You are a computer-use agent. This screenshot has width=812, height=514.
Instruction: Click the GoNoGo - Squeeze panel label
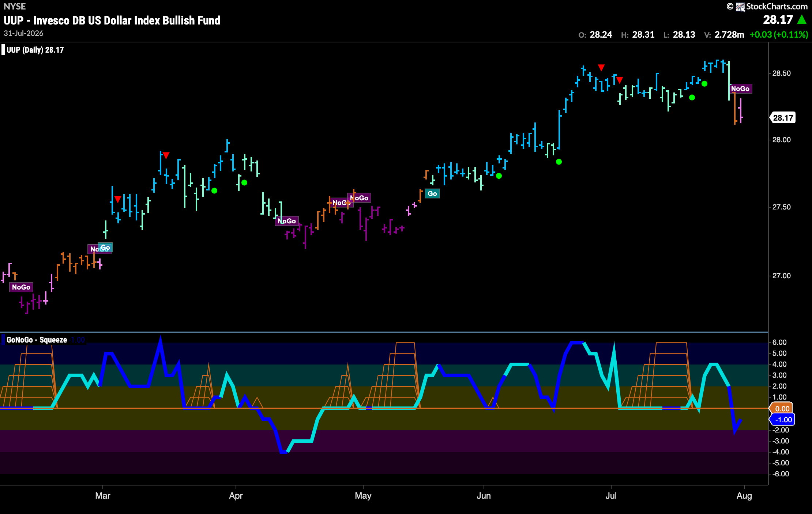pyautogui.click(x=37, y=340)
